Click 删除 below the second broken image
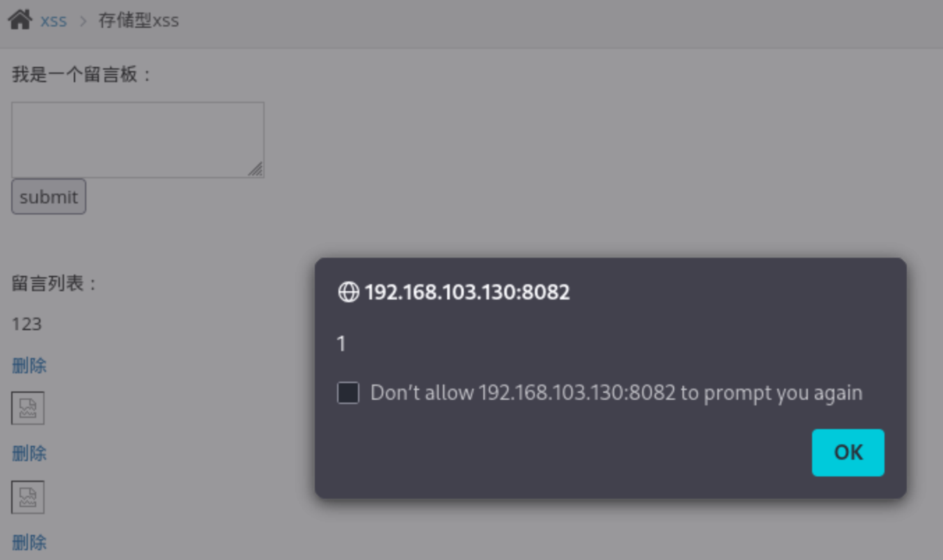943x560 pixels. (x=29, y=542)
